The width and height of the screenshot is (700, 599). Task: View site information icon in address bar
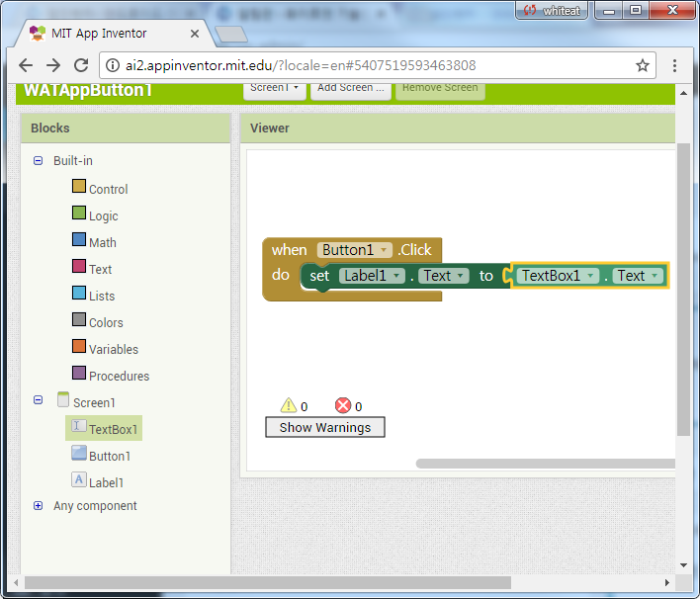[x=113, y=65]
